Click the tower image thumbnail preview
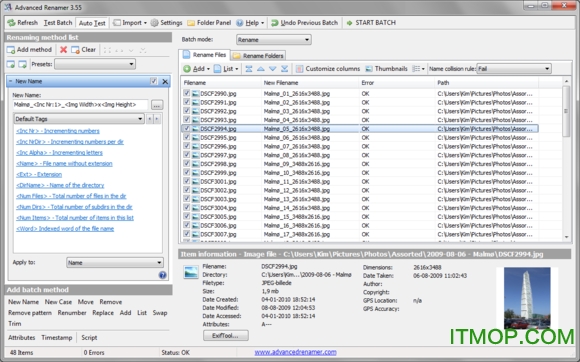The width and height of the screenshot is (580, 362). click(527, 298)
